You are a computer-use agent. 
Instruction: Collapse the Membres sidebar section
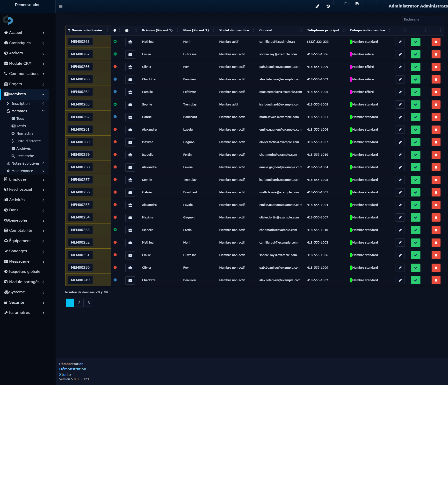point(24,94)
